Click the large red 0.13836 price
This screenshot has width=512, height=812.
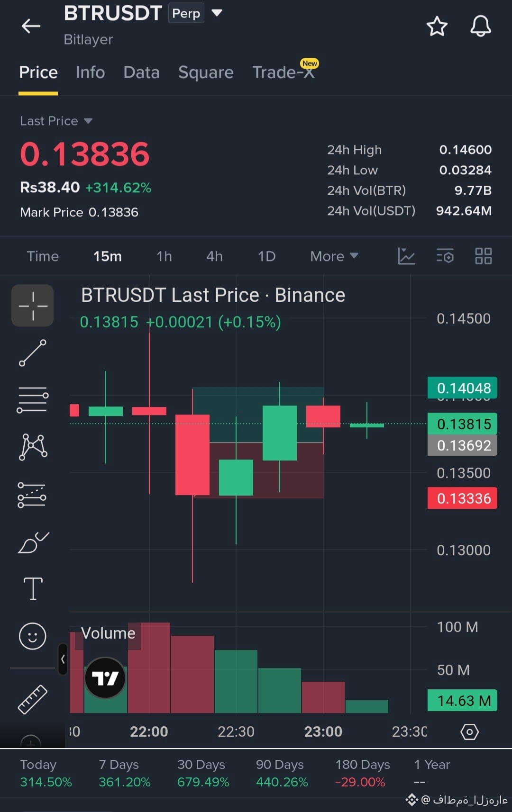tap(85, 154)
